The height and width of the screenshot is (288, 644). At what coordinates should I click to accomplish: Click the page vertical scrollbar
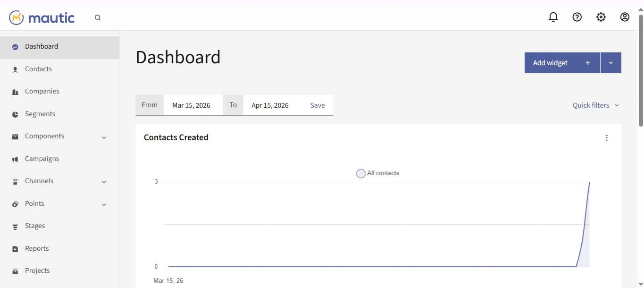click(640, 71)
